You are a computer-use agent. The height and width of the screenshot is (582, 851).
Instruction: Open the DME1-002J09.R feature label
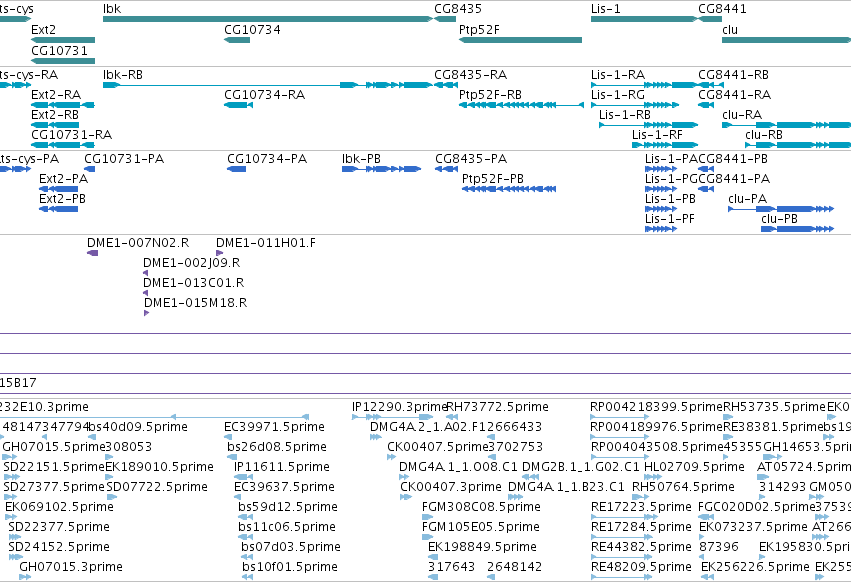[192, 263]
